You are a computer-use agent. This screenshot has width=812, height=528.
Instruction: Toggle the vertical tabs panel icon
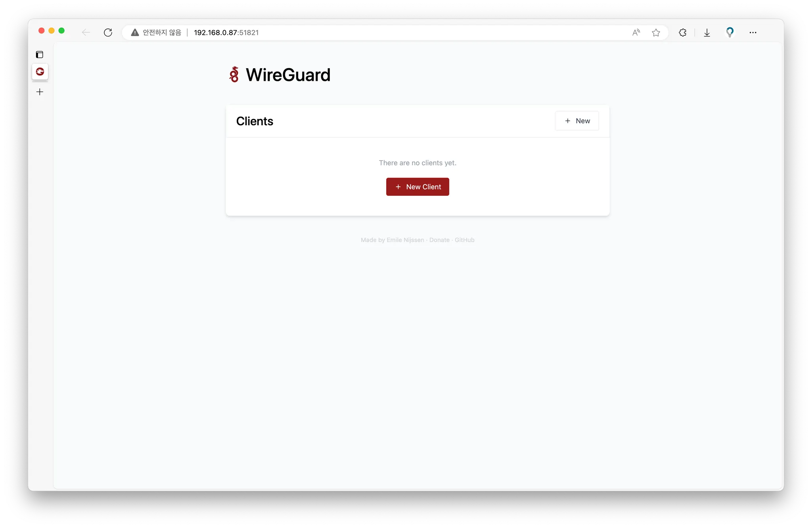coord(40,55)
